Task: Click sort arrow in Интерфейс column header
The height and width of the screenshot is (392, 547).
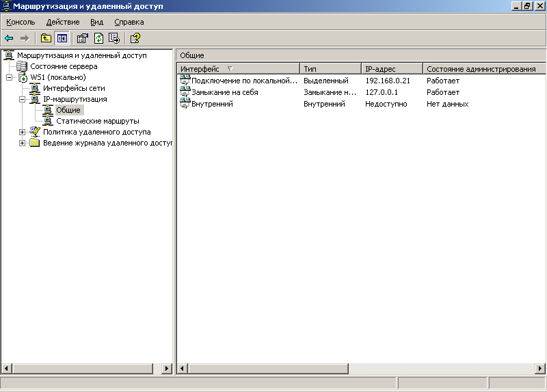Action: click(230, 69)
